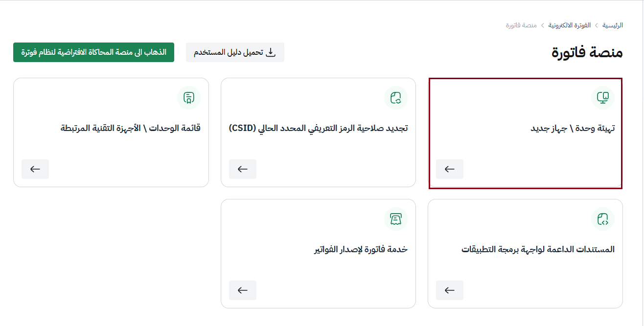Download the user guide (تحميل دليل المستخدم)
The height and width of the screenshot is (326, 644).
point(235,52)
